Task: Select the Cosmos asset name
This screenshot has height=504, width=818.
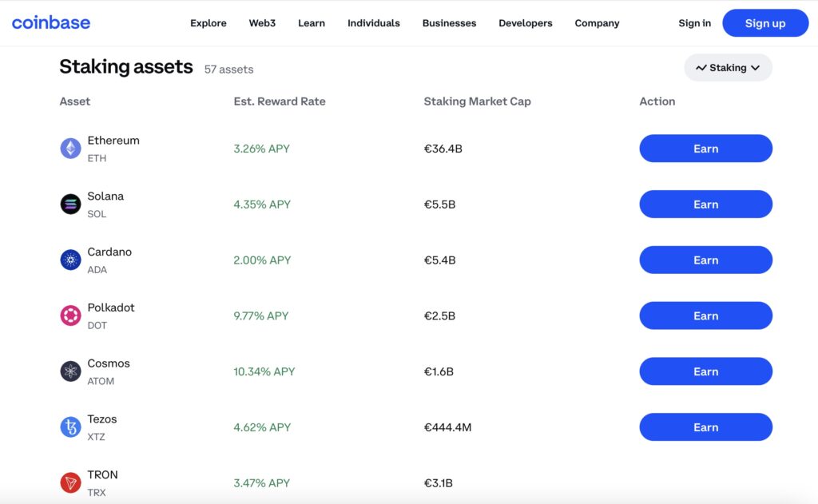Action: 109,363
